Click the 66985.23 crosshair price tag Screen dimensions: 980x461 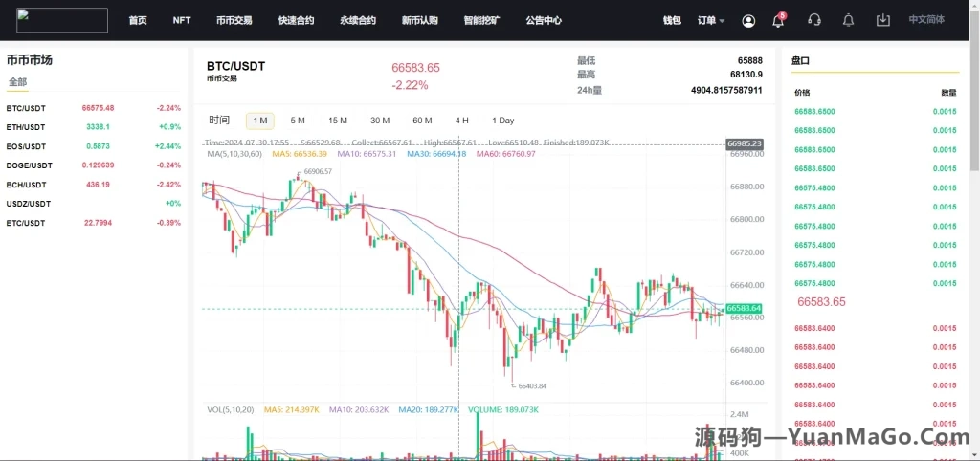pos(745,143)
